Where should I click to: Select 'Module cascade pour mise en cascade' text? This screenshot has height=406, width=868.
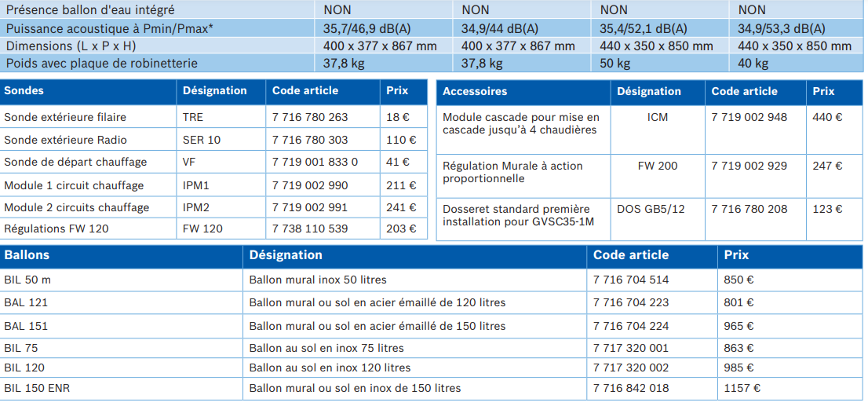coord(521,123)
